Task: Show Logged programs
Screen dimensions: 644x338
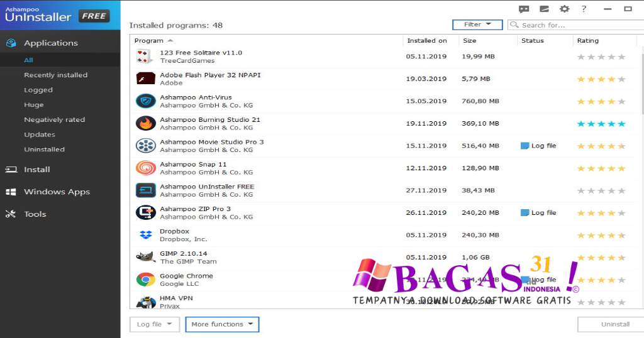Action: click(x=38, y=90)
